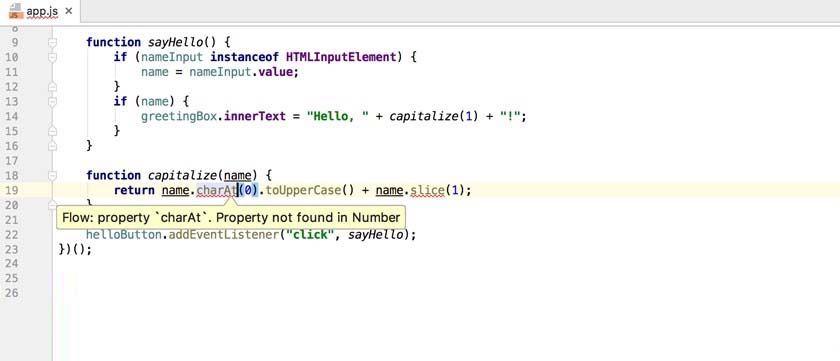Click the JS file icon on app.js tab
Image resolution: width=840 pixels, height=361 pixels.
16,11
